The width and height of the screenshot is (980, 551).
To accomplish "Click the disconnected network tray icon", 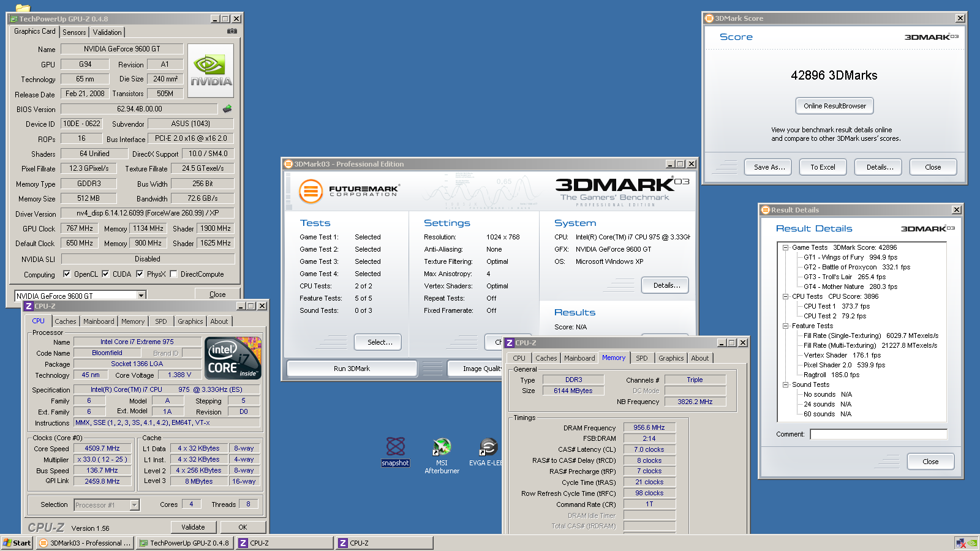I will click(961, 543).
